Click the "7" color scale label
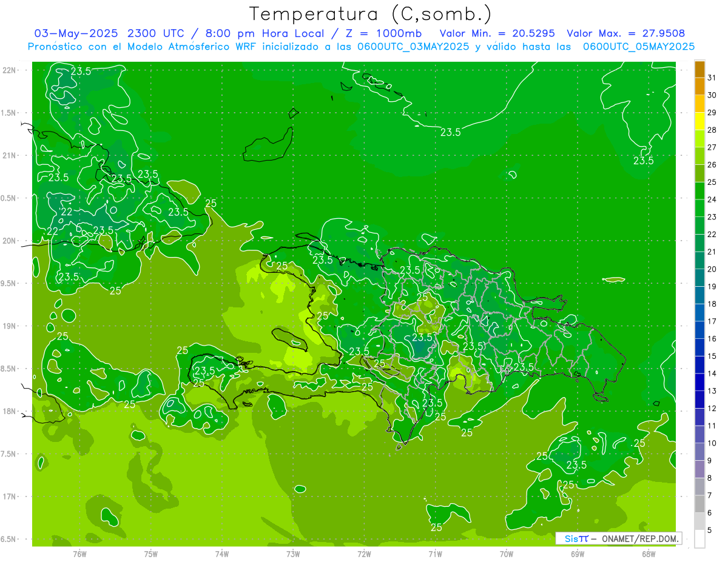Image resolution: width=728 pixels, height=562 pixels. (710, 495)
